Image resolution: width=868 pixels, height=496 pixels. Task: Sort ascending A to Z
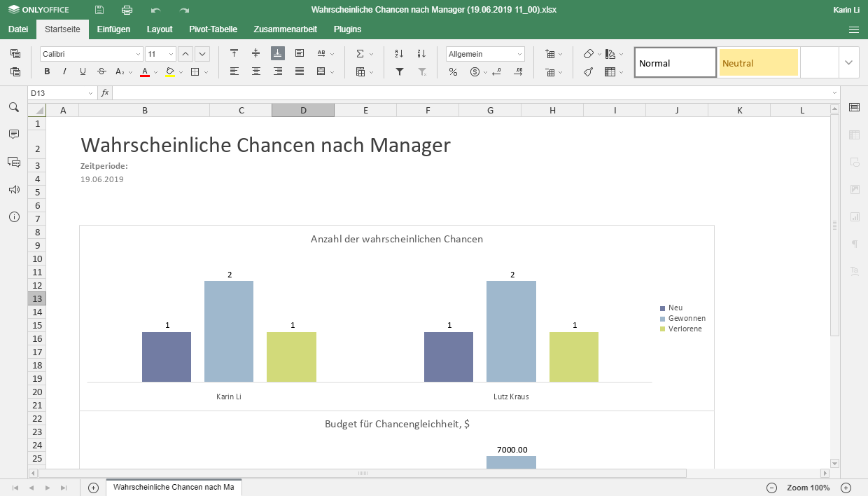[399, 54]
